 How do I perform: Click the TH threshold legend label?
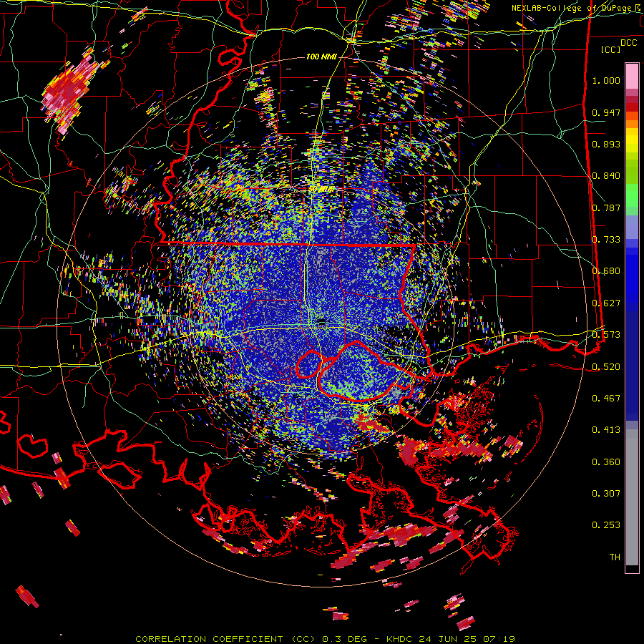(615, 557)
